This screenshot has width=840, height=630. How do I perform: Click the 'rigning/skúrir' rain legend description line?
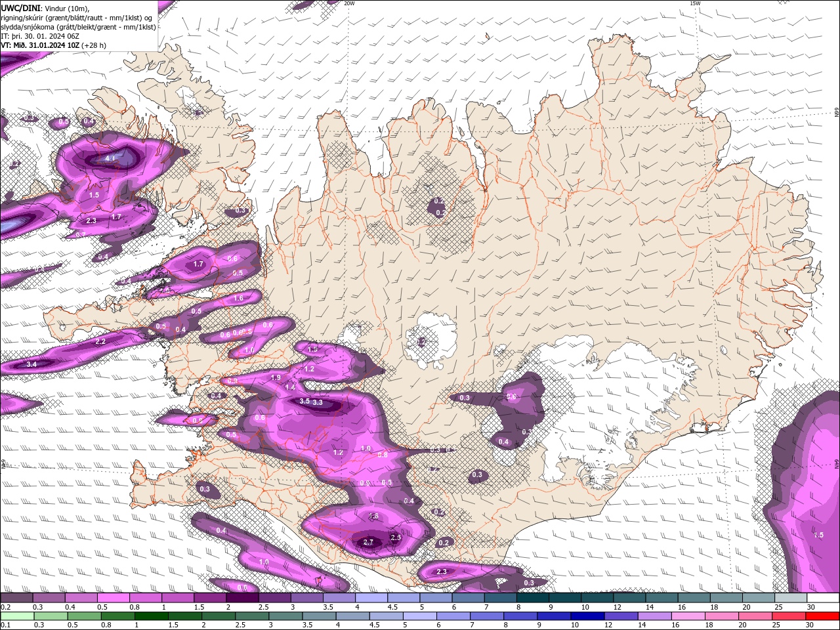76,17
